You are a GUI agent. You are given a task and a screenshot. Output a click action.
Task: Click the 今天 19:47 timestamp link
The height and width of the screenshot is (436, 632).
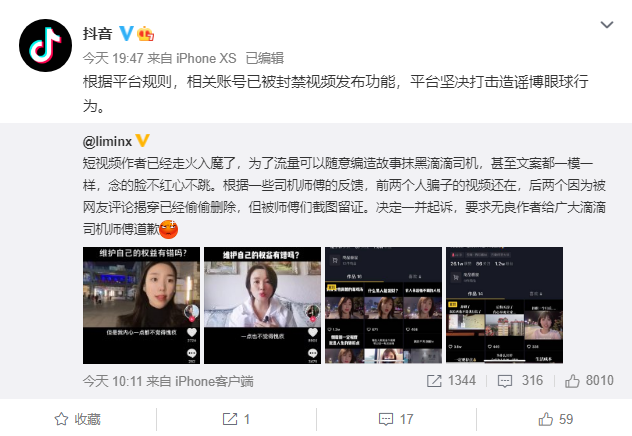pos(113,58)
